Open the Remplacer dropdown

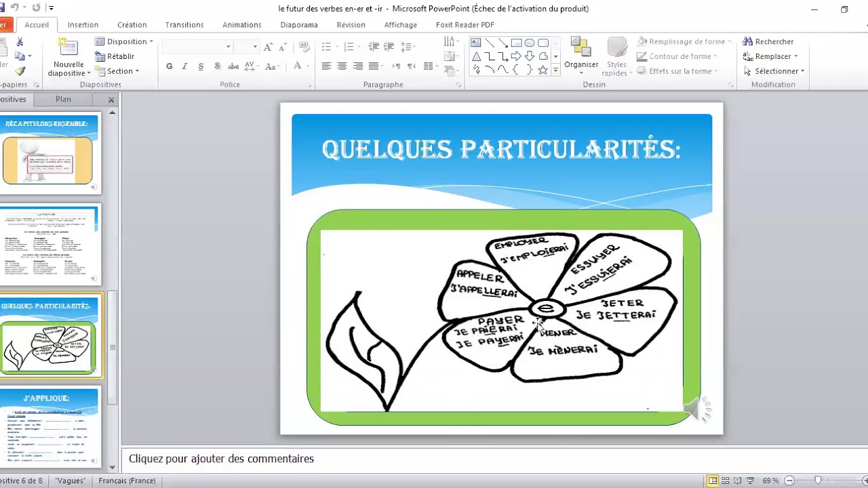coord(770,56)
